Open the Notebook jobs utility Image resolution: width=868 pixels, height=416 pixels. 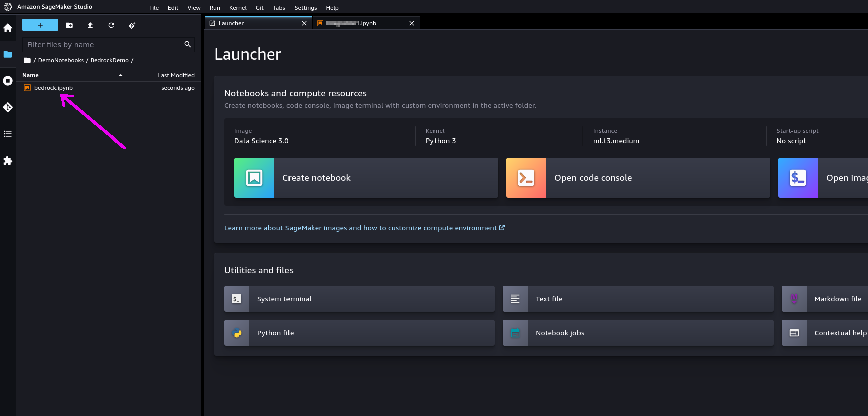638,333
